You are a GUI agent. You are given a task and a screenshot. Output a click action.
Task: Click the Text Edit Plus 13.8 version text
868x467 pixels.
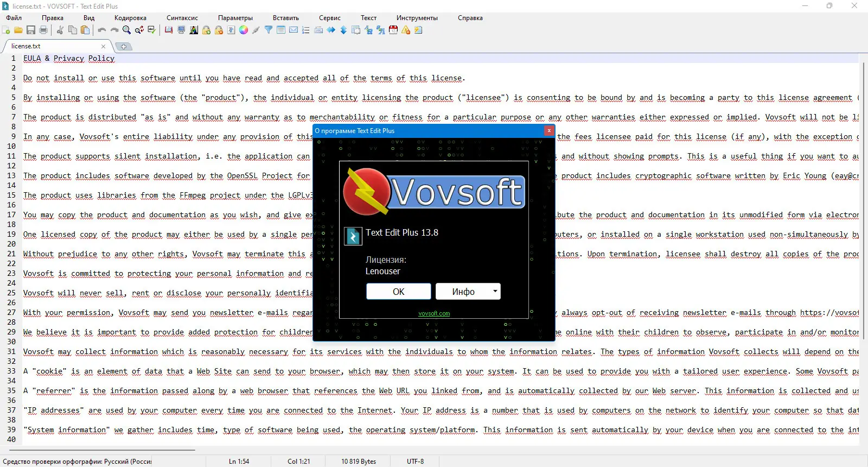[402, 232]
